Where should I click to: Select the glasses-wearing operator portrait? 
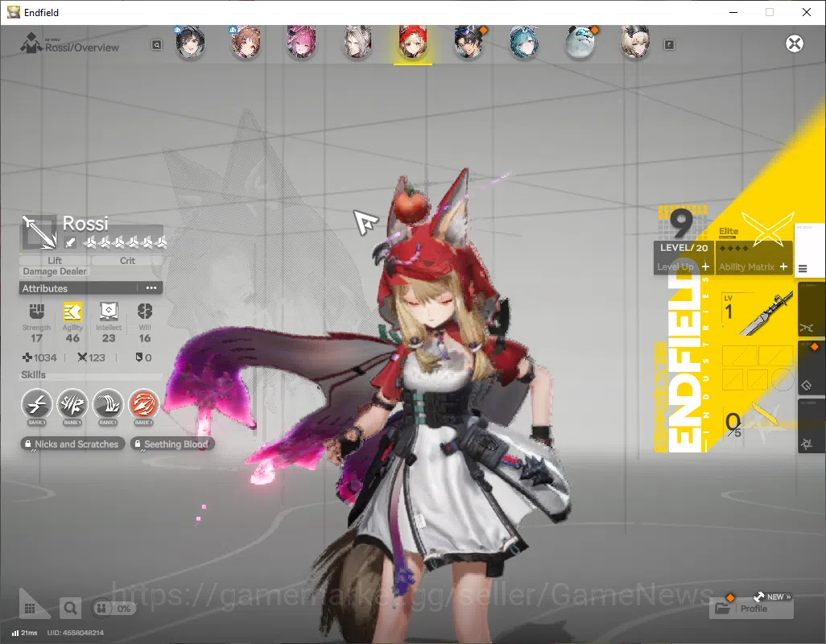pyautogui.click(x=469, y=42)
